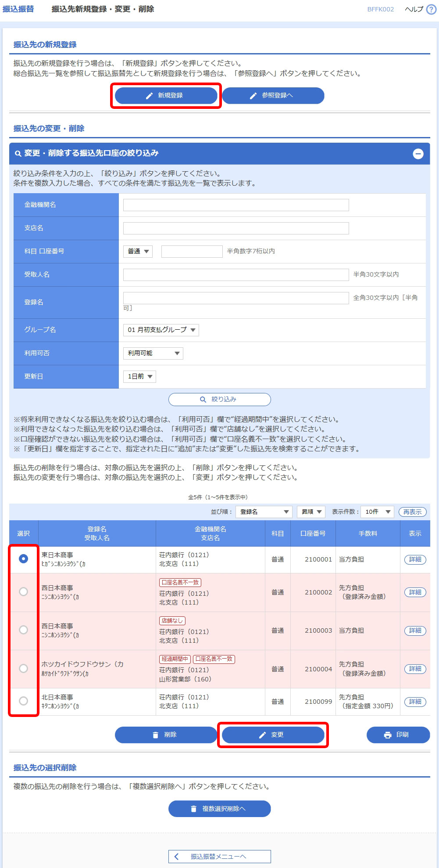Go back via 振込振替メニューへ link
The height and width of the screenshot is (868, 439).
[220, 857]
